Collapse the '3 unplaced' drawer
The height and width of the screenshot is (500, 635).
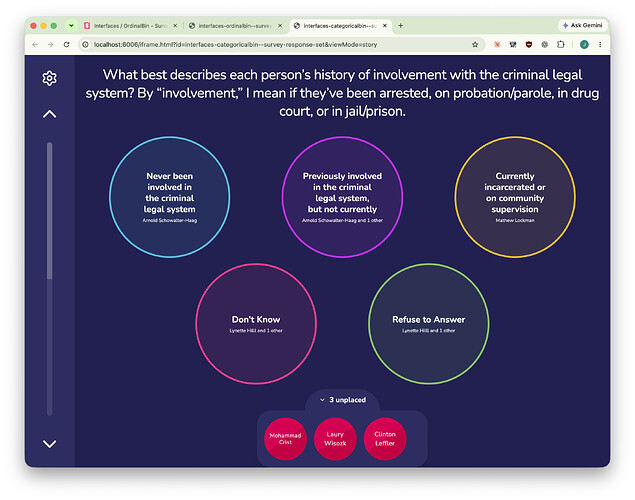[x=343, y=400]
